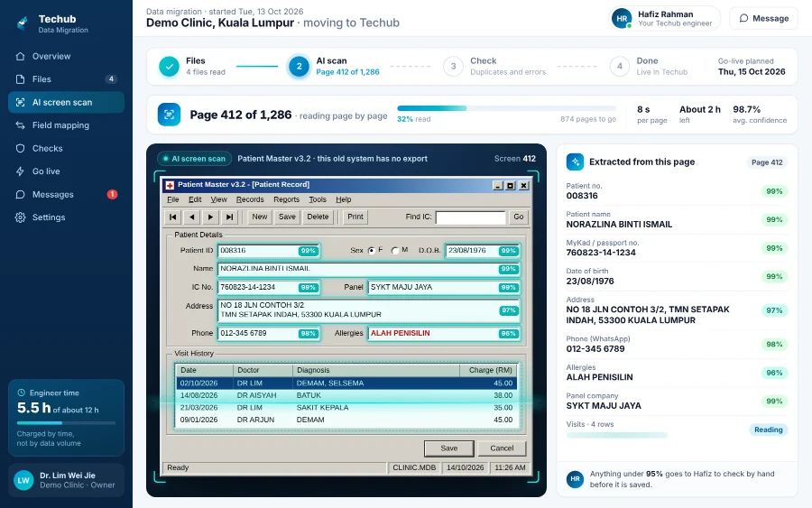Select AI screen scan in sidebar
The width and height of the screenshot is (812, 508).
66,103
